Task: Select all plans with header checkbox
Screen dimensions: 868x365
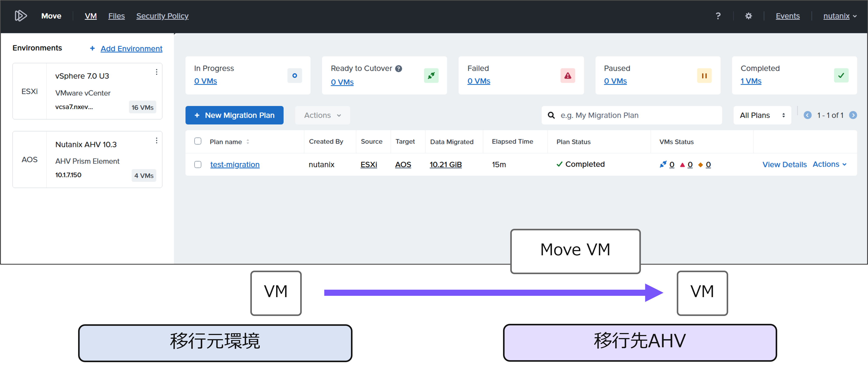Action: point(198,141)
